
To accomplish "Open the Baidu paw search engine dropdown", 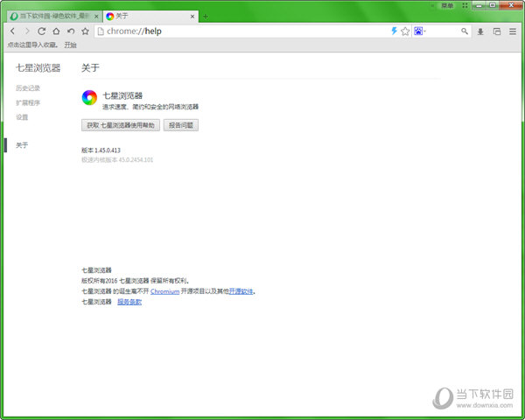I will [420, 31].
